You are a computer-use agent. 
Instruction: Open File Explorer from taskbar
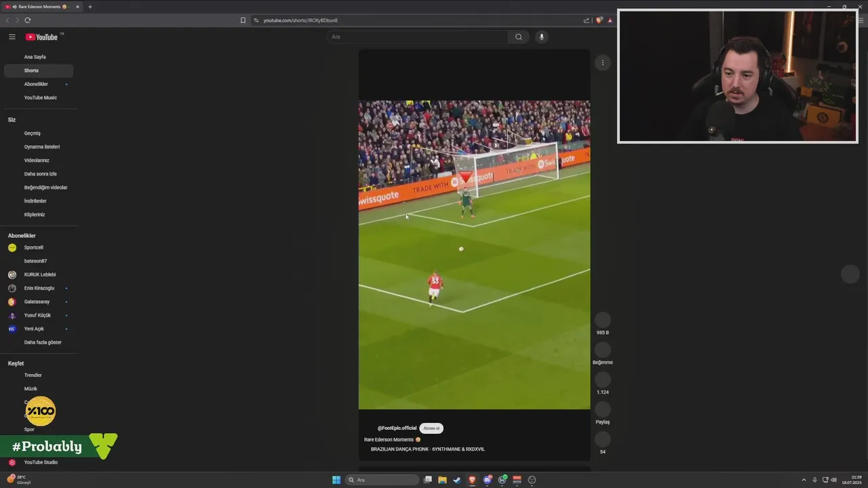[442, 480]
